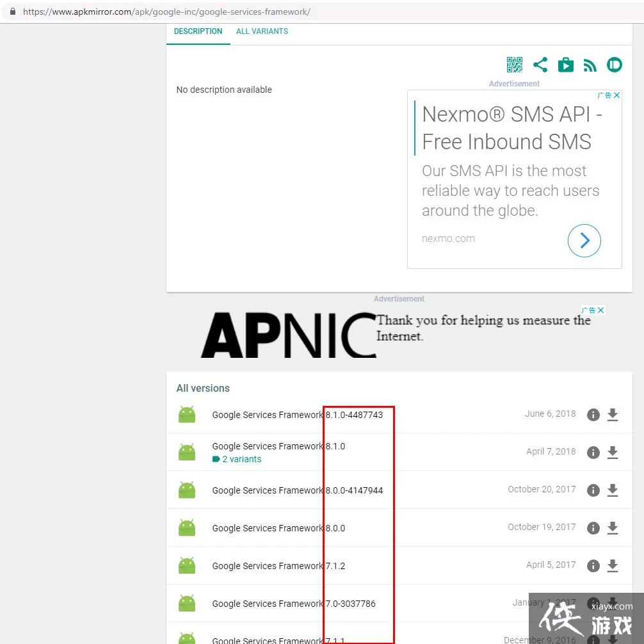Click the Android icon for 8.0.0-4147944
The image size is (644, 644).
click(187, 490)
